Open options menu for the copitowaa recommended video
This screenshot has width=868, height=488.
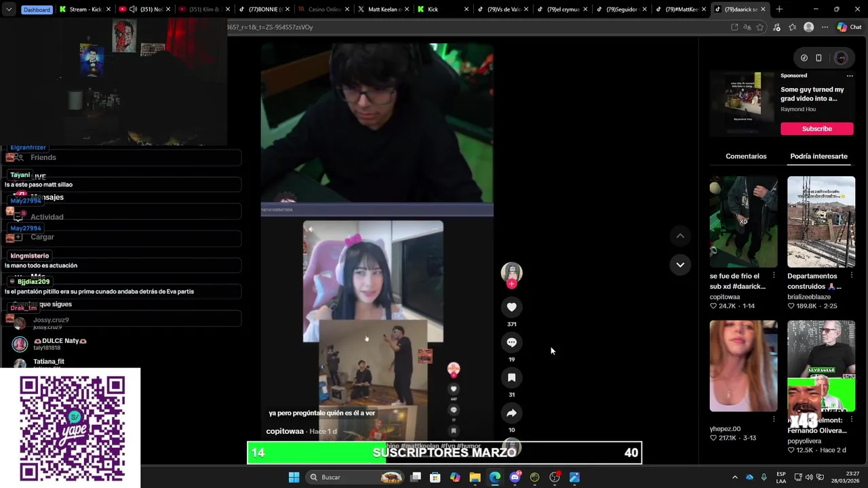774,276
